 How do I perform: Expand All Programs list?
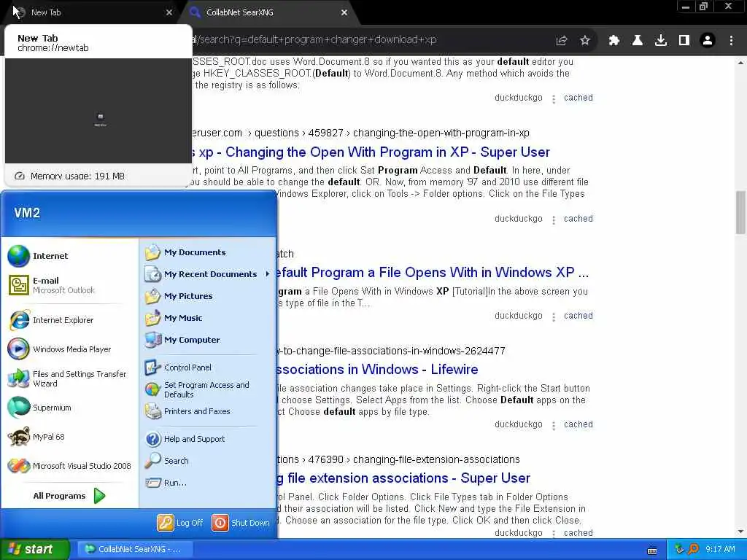click(x=69, y=496)
